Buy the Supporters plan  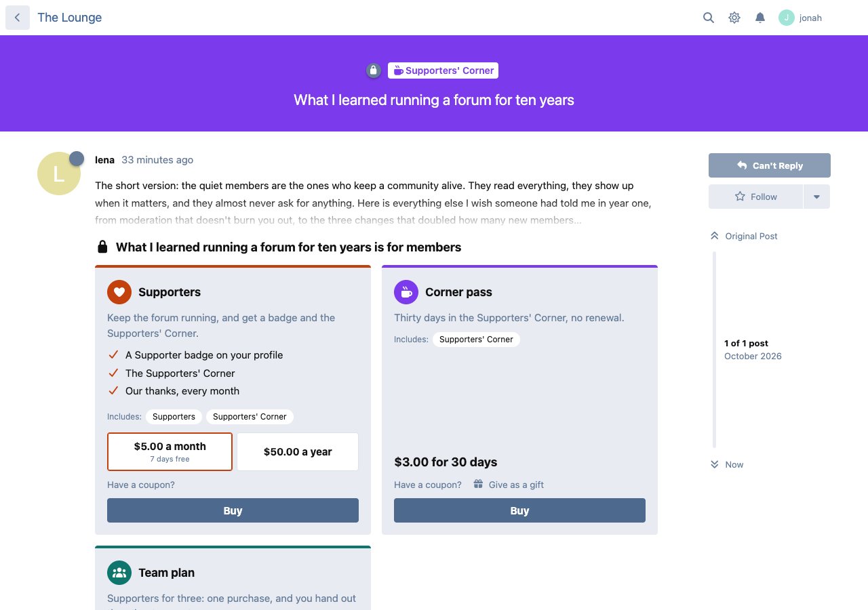(x=233, y=510)
